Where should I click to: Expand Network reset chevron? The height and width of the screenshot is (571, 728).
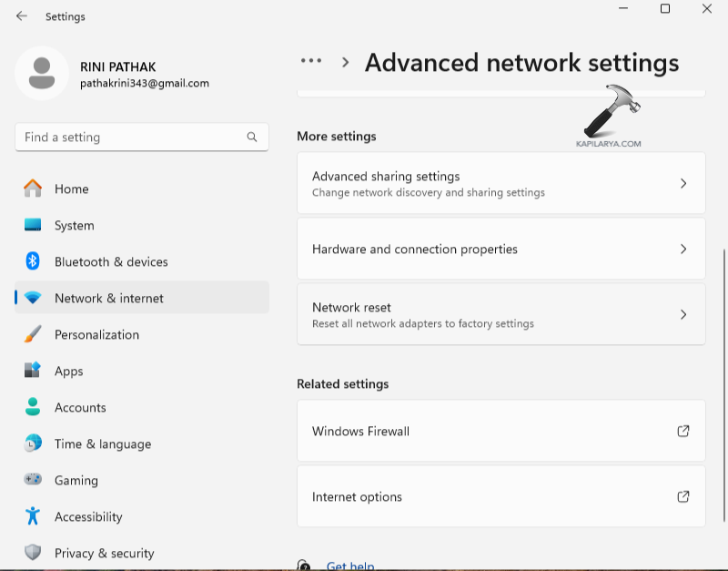[683, 314]
